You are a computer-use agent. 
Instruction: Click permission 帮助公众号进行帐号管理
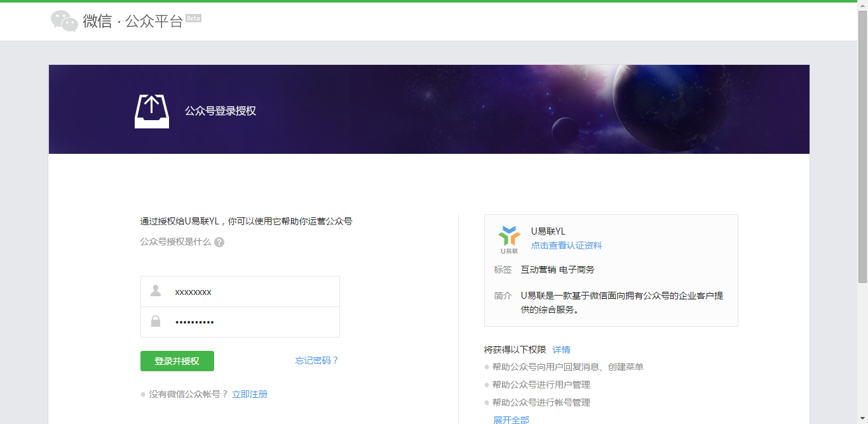pyautogui.click(x=541, y=402)
